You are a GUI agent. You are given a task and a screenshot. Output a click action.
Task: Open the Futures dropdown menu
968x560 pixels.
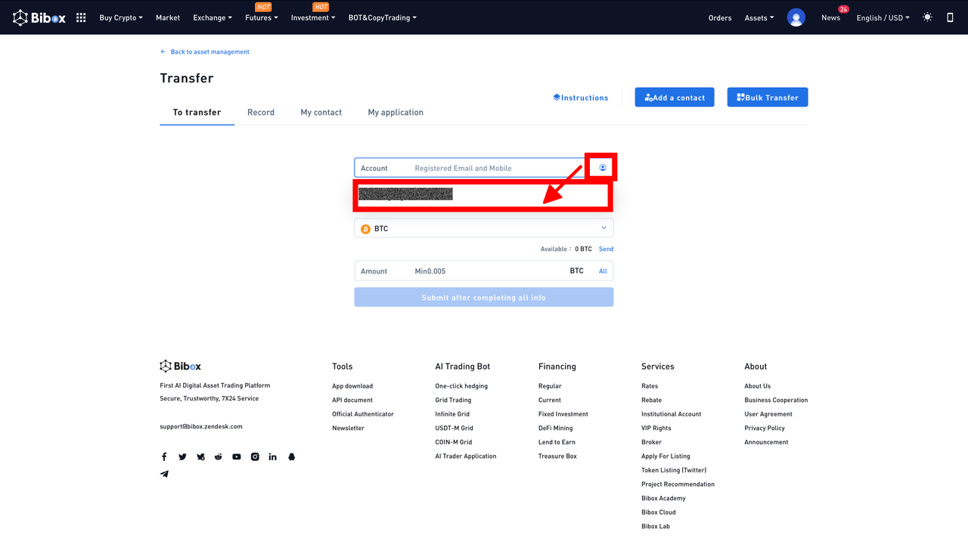pos(262,18)
